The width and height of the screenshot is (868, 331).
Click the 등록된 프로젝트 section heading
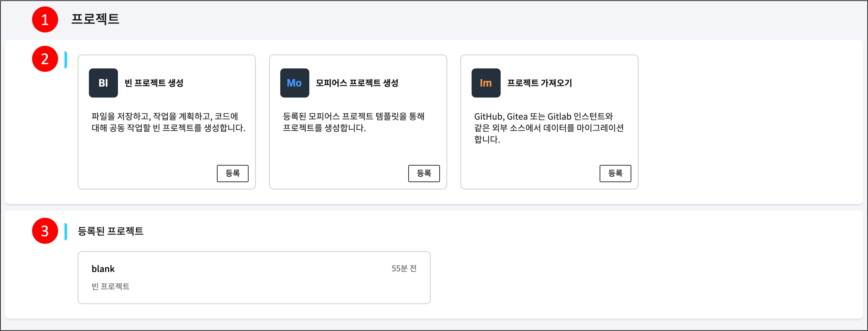pyautogui.click(x=111, y=231)
